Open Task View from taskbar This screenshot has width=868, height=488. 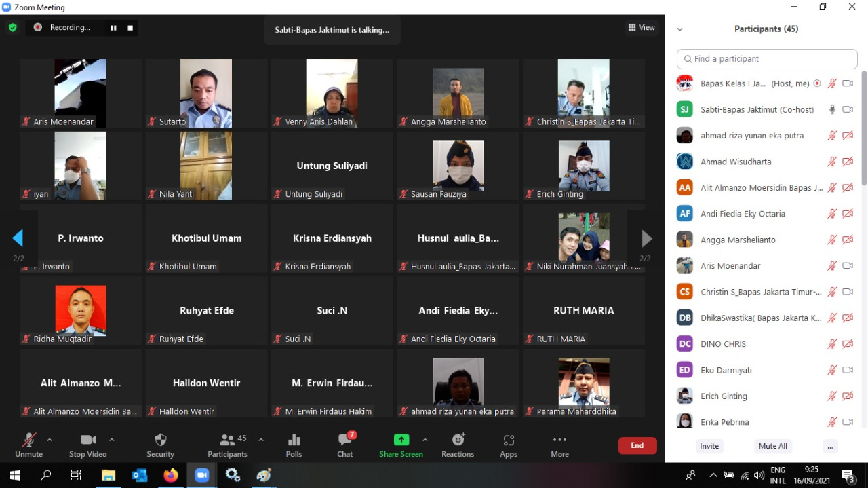pyautogui.click(x=77, y=475)
